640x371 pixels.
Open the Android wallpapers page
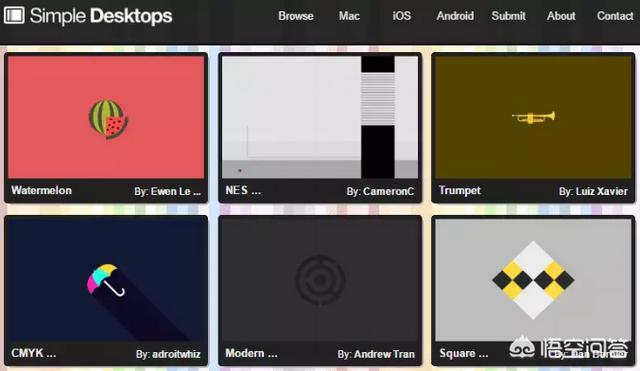tap(455, 16)
